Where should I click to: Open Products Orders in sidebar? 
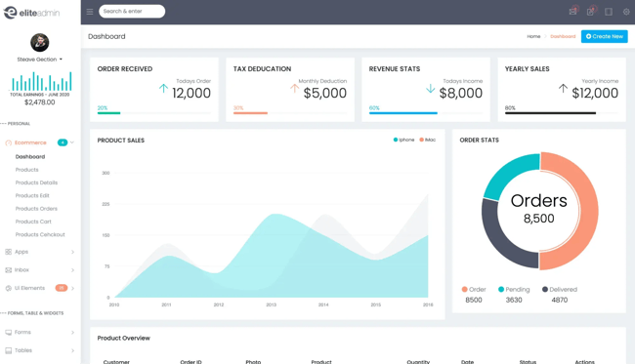click(x=36, y=208)
